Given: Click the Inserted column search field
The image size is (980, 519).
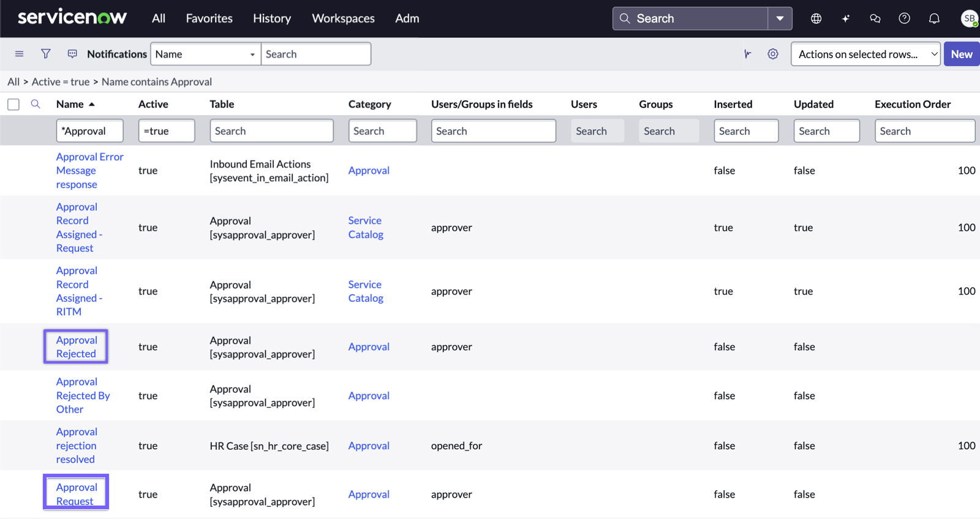Looking at the screenshot, I should click(x=746, y=131).
